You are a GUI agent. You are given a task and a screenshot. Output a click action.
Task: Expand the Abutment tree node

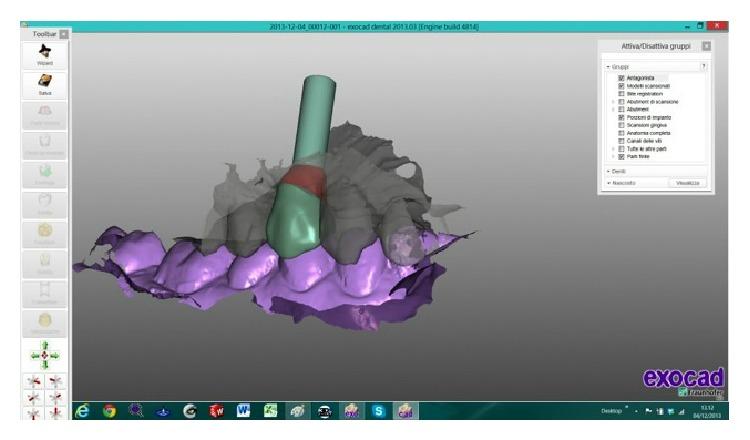pos(614,109)
